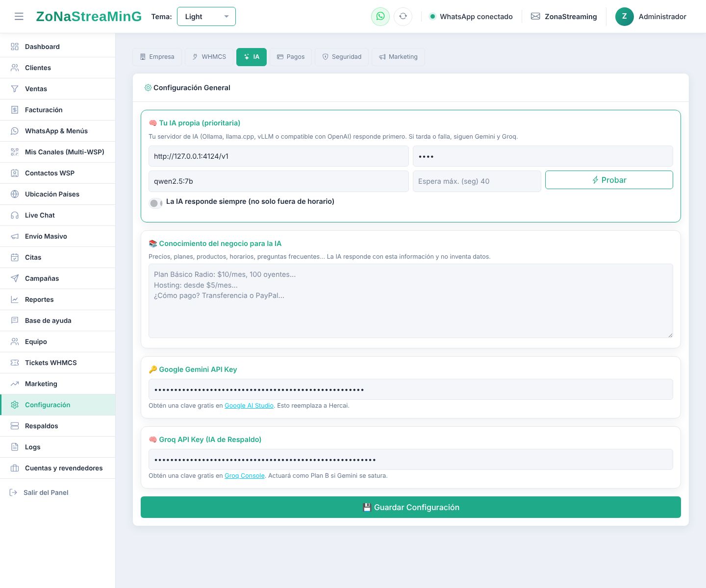The width and height of the screenshot is (706, 588).
Task: Switch to the Empresa tab
Action: click(157, 57)
